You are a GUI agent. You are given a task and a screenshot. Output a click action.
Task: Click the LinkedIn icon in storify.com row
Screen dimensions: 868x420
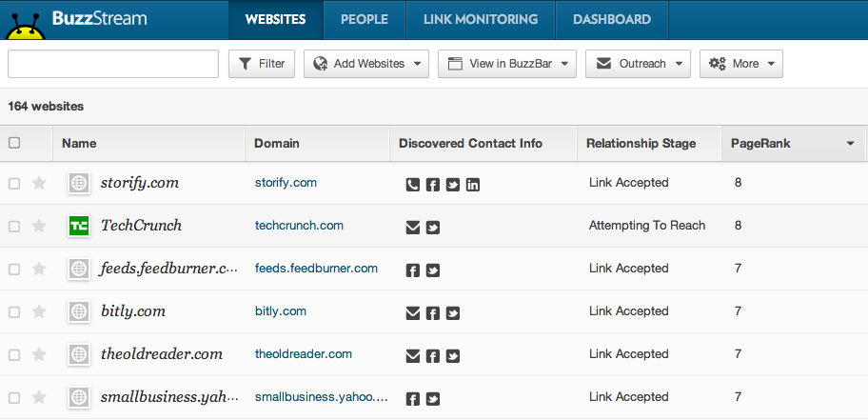(473, 185)
